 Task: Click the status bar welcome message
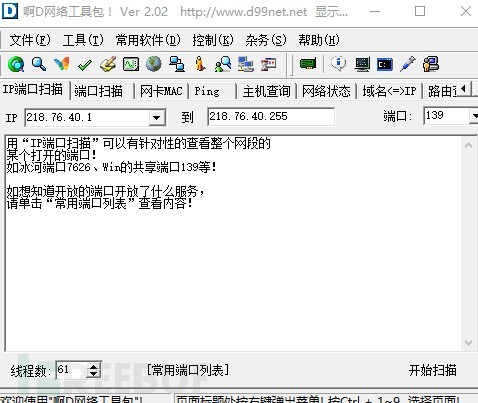72,399
